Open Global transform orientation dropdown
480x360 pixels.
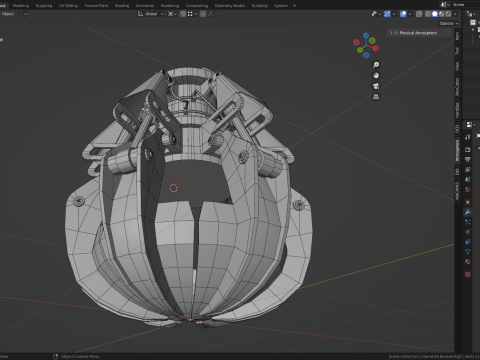(x=151, y=14)
